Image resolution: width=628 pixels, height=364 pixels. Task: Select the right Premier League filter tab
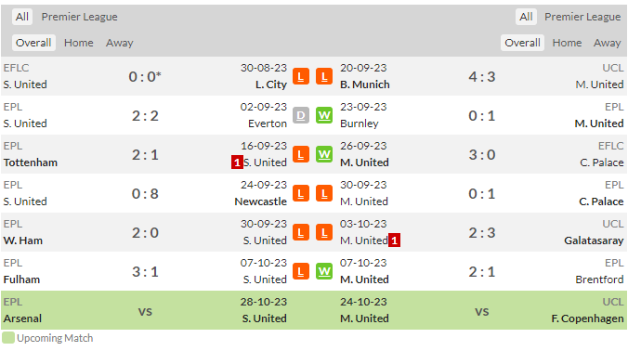(582, 17)
